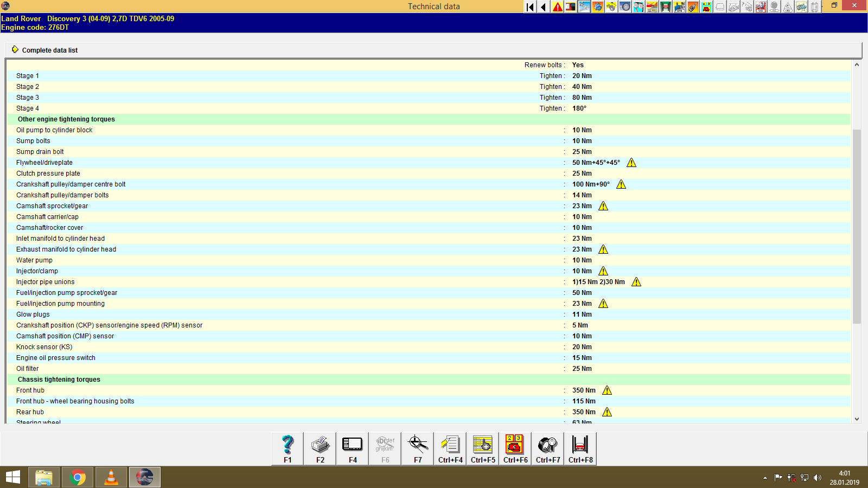Click the vertical scrollbar thumb

click(x=857, y=226)
